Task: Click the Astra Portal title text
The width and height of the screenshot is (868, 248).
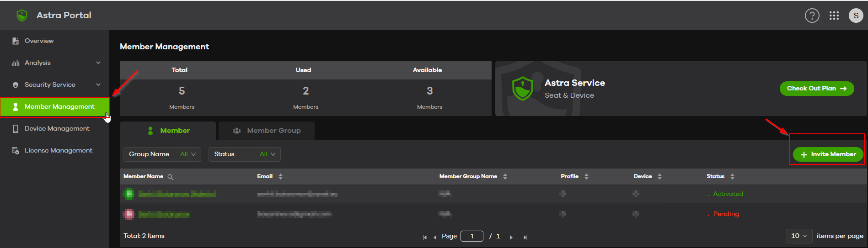Action: (64, 16)
